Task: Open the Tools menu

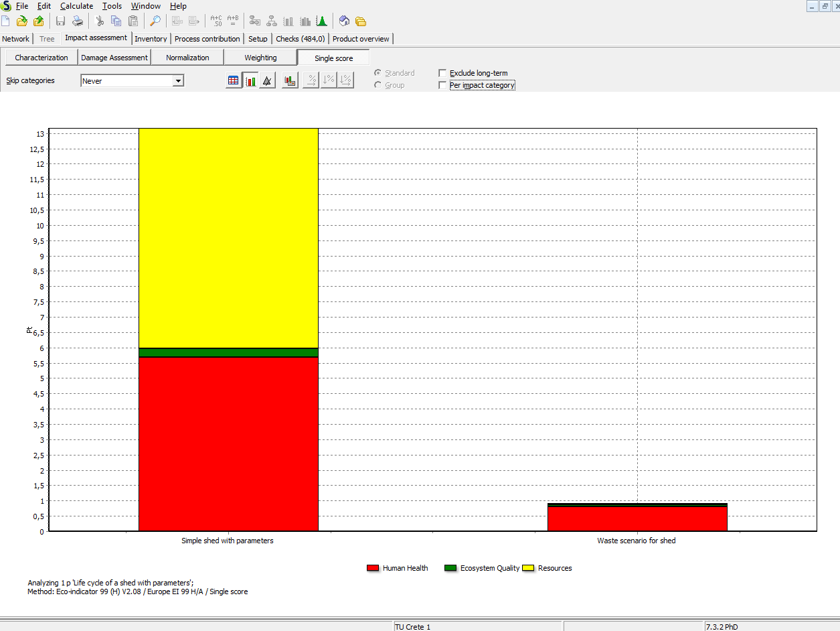Action: (112, 6)
